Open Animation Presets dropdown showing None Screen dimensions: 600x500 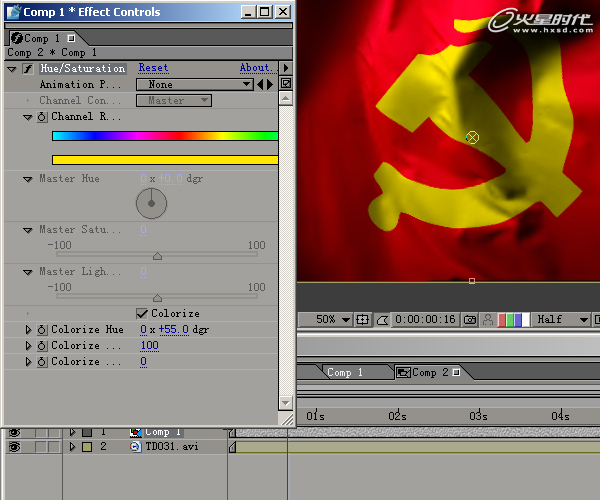point(195,85)
